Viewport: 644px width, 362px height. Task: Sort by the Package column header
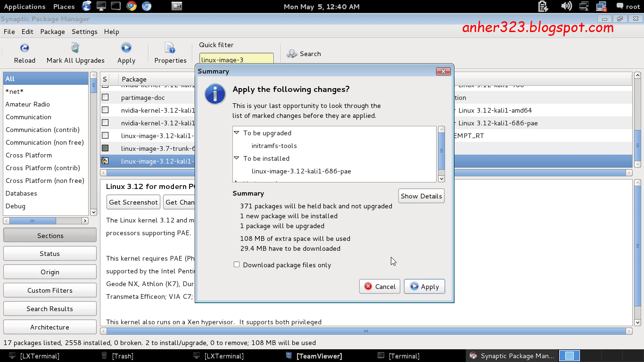tap(134, 79)
